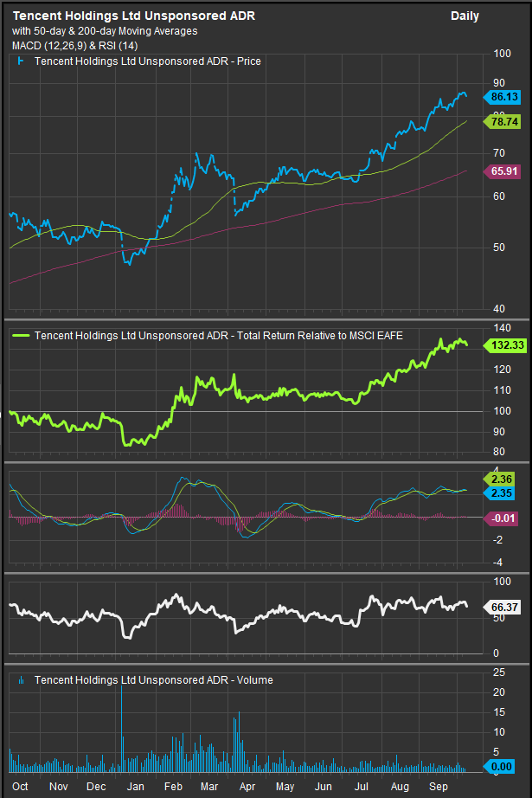Screen dimensions: 532x798
Task: Click the Tencent Holdings chart title
Action: (133, 16)
